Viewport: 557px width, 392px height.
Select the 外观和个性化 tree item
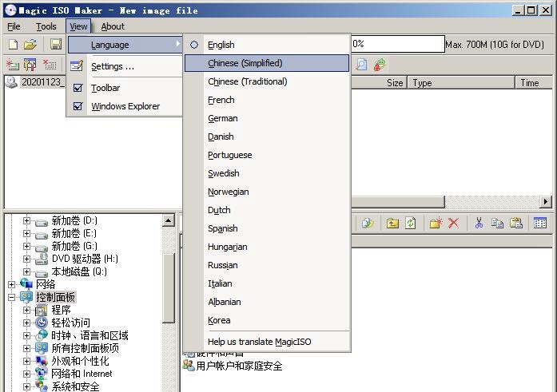[80, 361]
